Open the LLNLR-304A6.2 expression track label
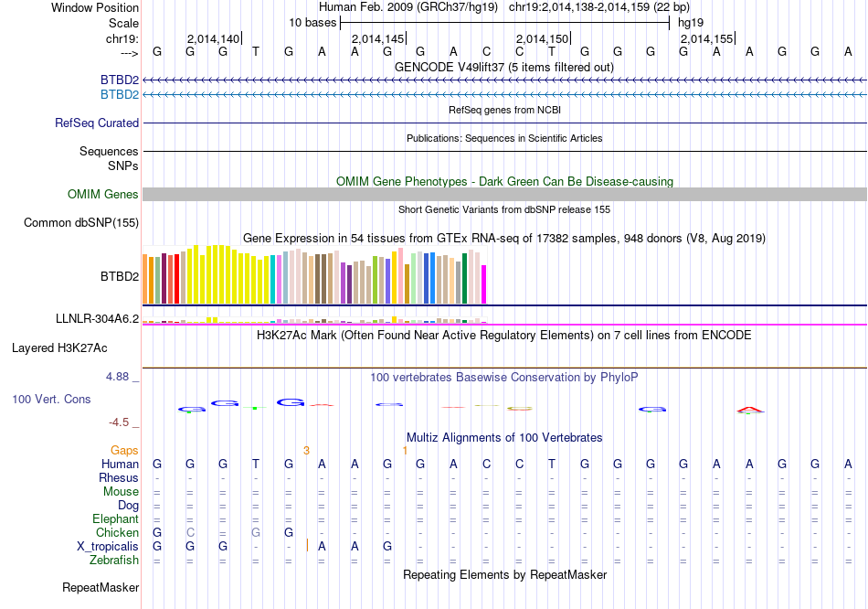868x609 pixels. tap(97, 318)
